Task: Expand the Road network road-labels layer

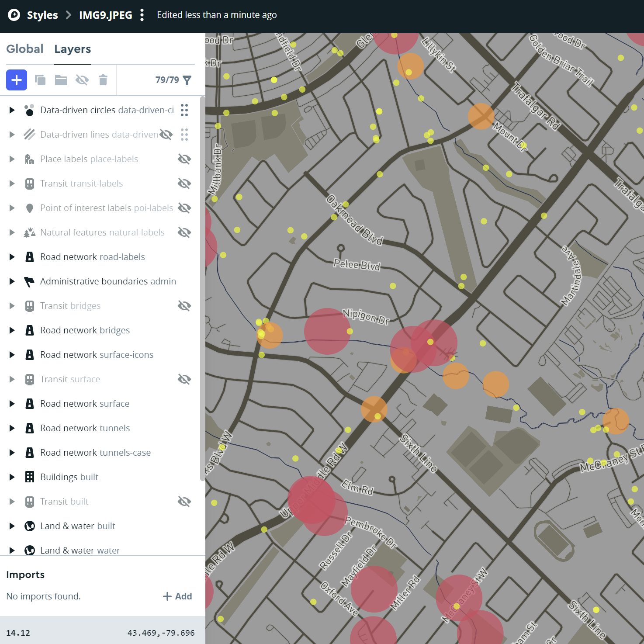Action: point(12,256)
